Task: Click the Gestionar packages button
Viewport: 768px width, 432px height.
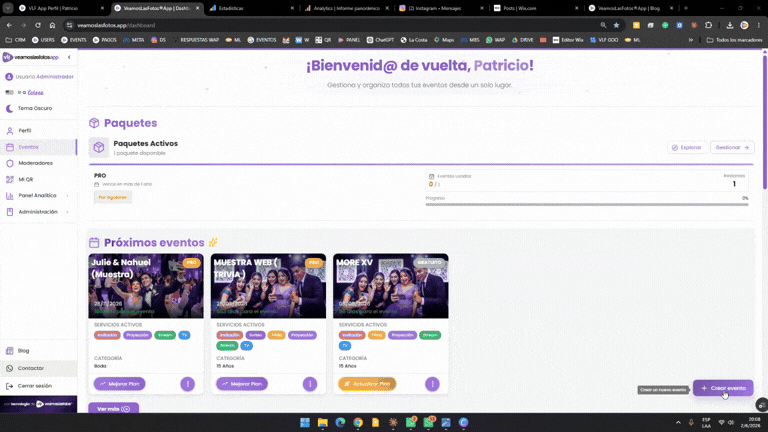Action: coord(732,147)
